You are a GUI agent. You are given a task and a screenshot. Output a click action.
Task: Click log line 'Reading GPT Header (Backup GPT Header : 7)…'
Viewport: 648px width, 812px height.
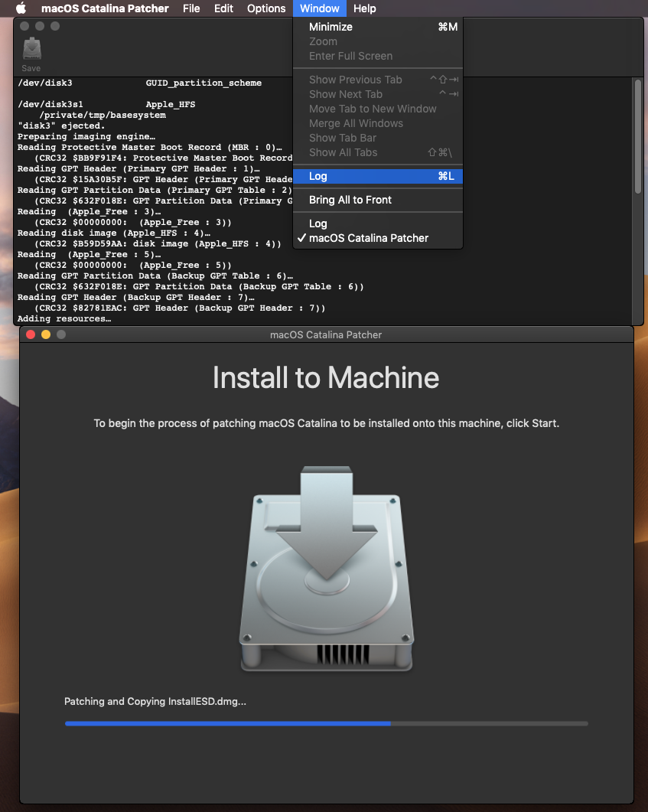coord(135,297)
